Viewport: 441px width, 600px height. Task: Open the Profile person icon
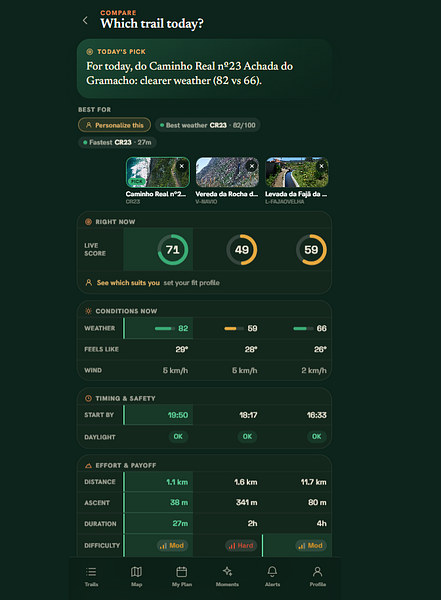coord(317,571)
